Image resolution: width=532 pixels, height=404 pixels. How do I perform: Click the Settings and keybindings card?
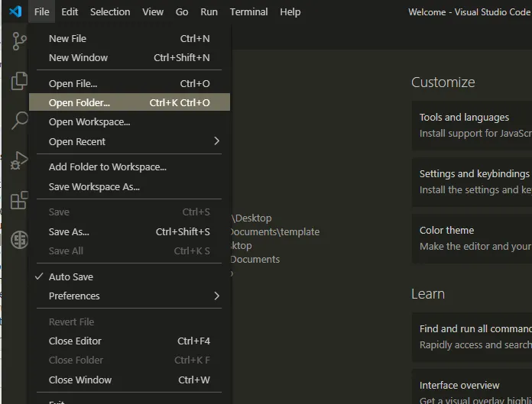(x=472, y=182)
